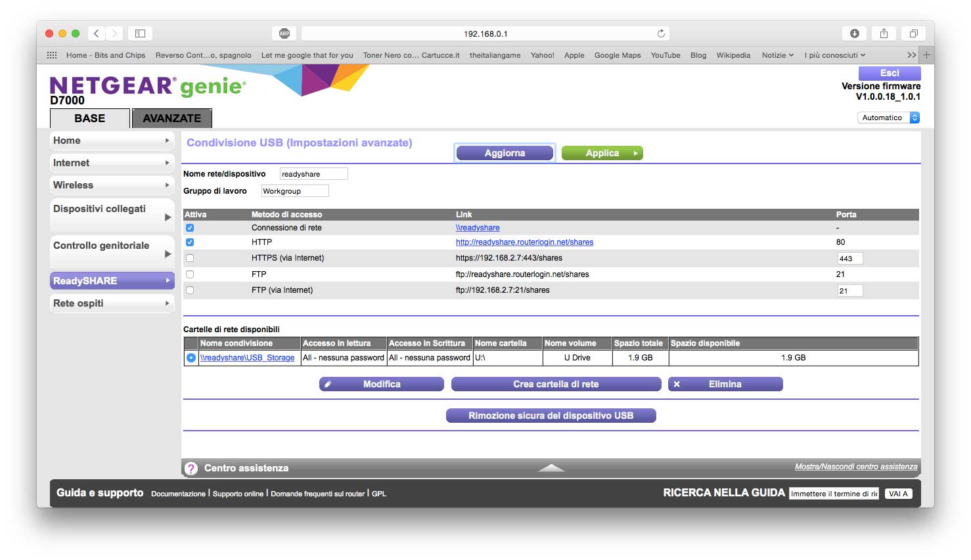Expand the Notizie bookmarks folder
Image resolution: width=971 pixels, height=560 pixels.
pyautogui.click(x=778, y=55)
